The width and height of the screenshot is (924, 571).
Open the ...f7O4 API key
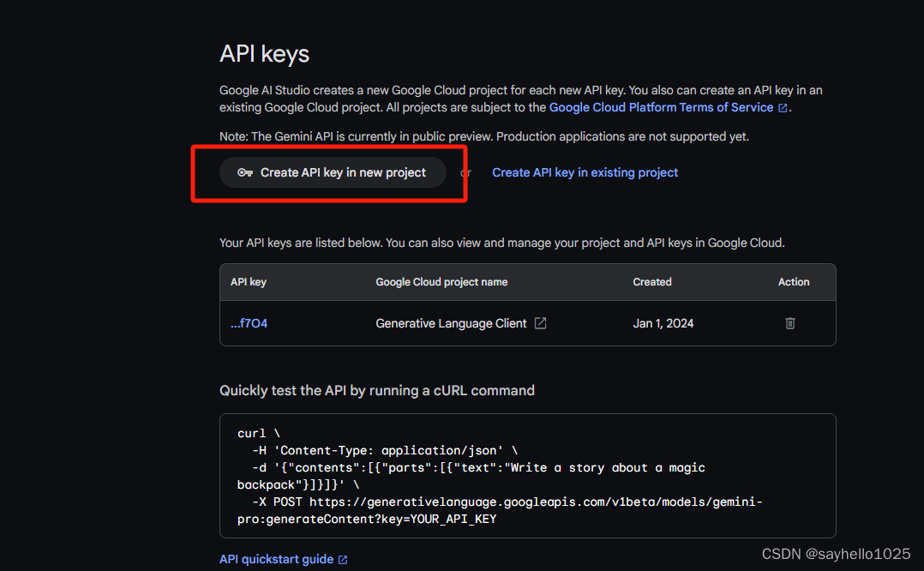click(249, 323)
